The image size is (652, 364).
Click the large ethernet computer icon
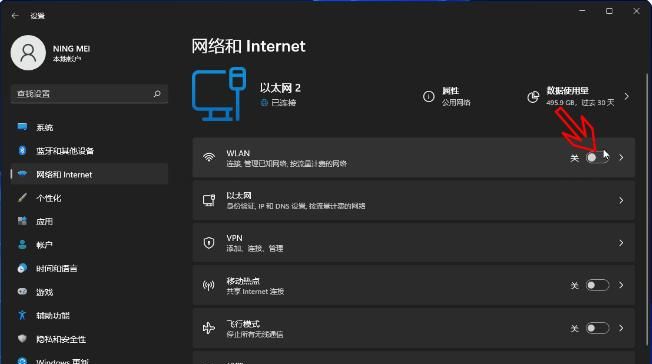pyautogui.click(x=219, y=94)
